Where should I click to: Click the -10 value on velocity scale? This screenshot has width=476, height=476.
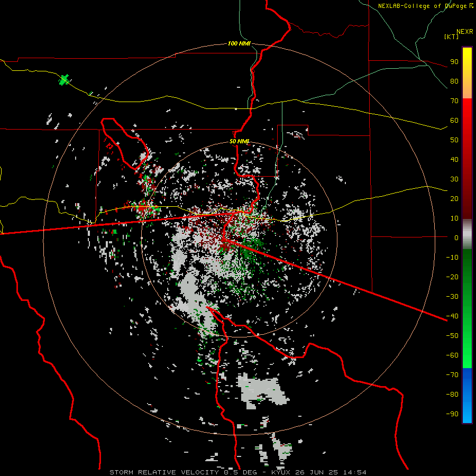click(452, 258)
